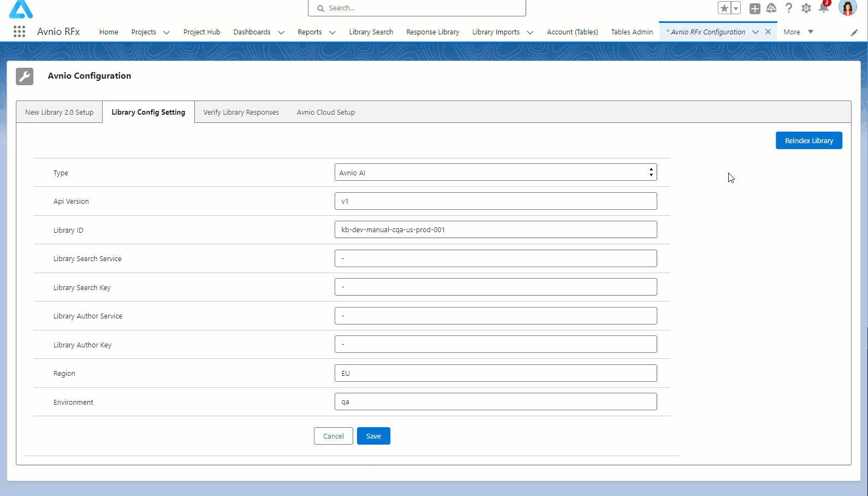Open the Type dropdown showing Avnio AI

click(496, 172)
